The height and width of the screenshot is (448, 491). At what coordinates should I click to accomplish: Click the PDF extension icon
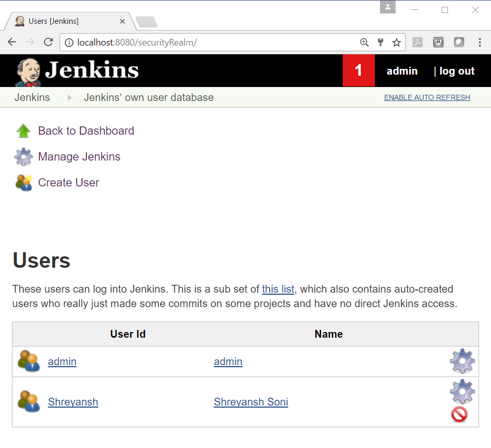pyautogui.click(x=417, y=42)
